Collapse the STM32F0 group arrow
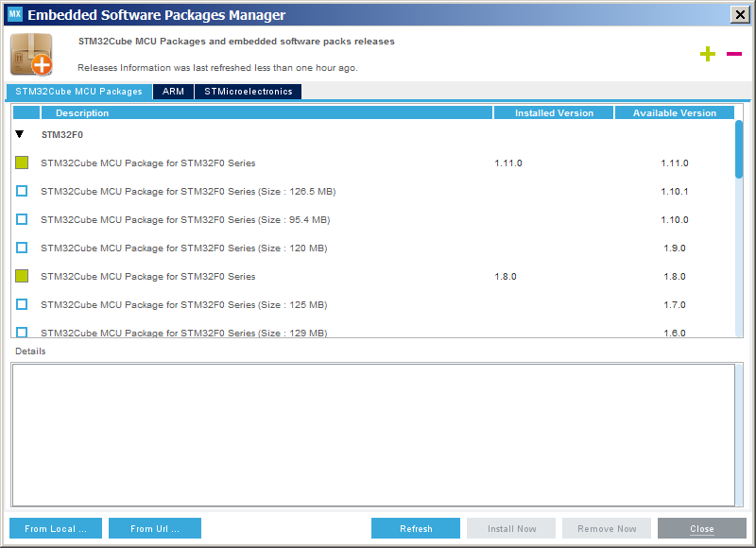756x548 pixels. tap(19, 134)
